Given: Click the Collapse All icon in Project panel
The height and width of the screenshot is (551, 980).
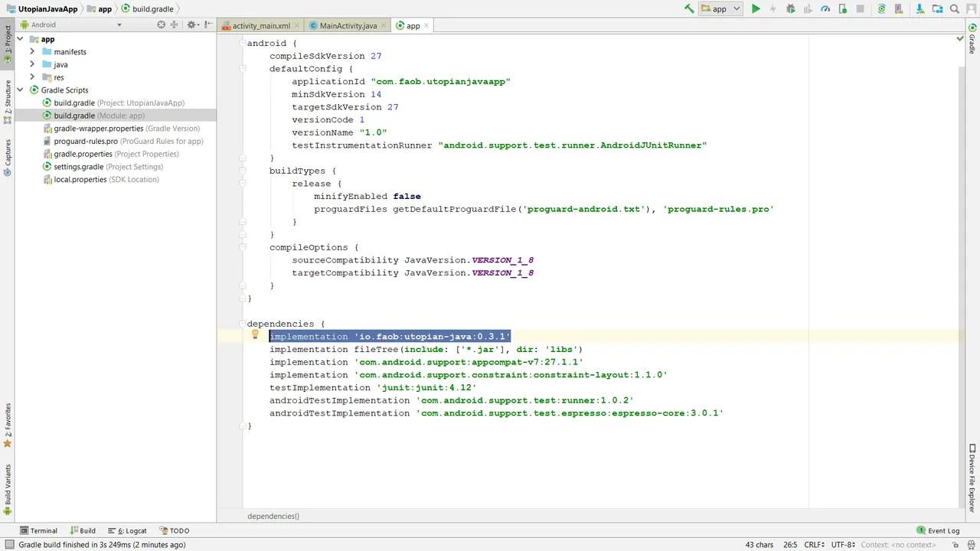Looking at the screenshot, I should coord(174,24).
